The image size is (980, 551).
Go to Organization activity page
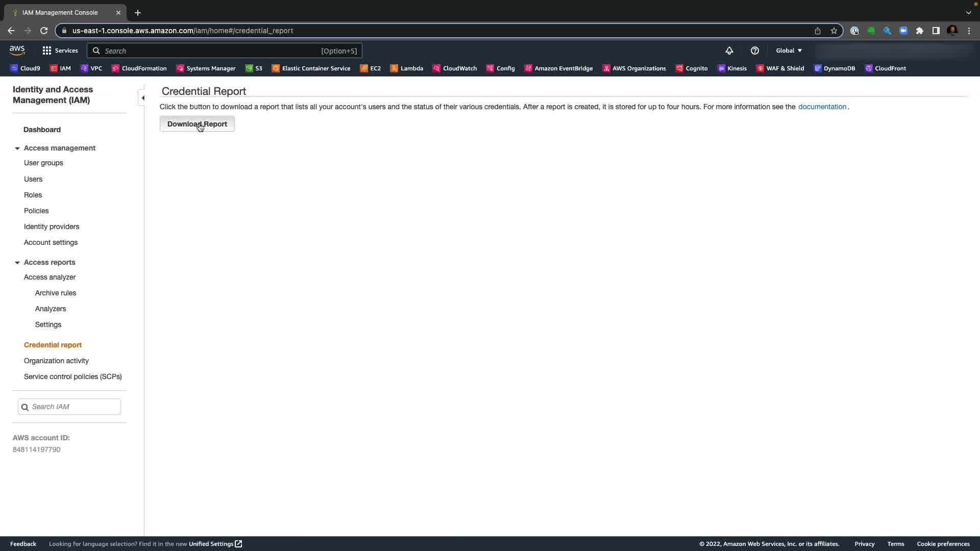56,361
